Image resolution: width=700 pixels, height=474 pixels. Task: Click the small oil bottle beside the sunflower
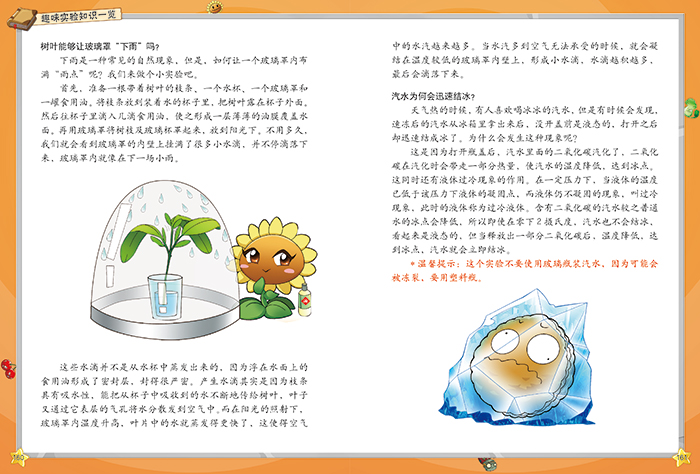[304, 300]
